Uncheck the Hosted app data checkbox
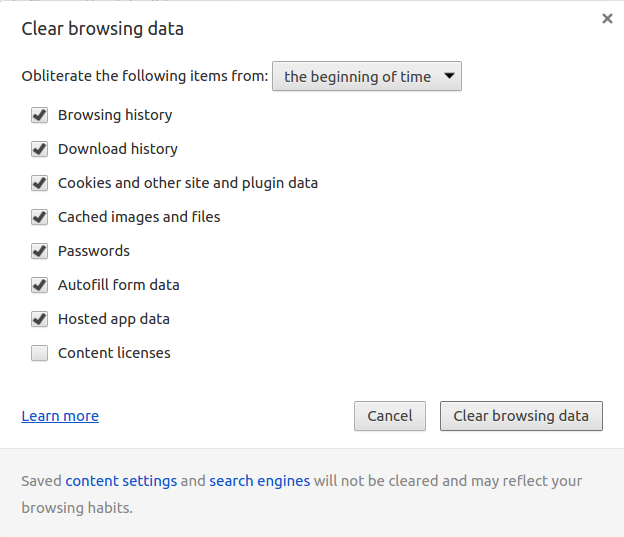Viewport: 624px width, 537px height. pos(39,319)
